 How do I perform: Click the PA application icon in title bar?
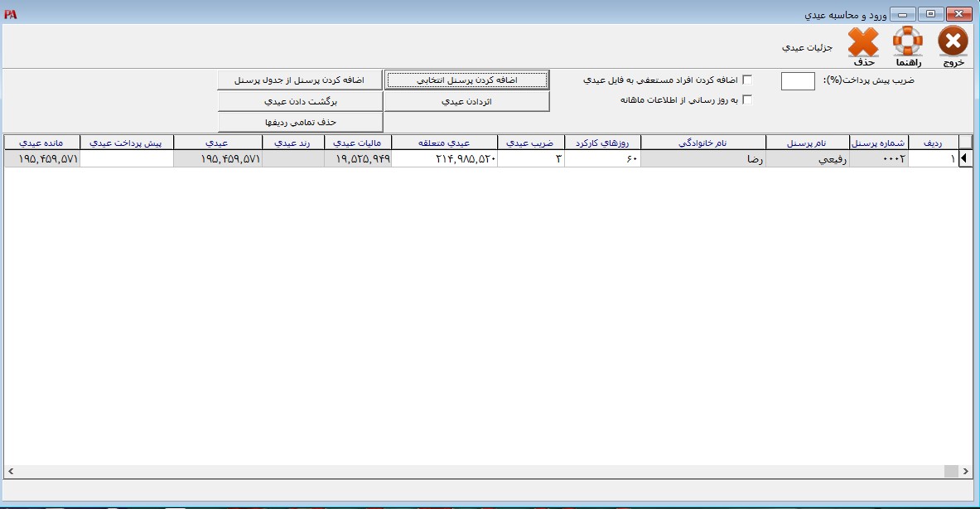coord(10,14)
